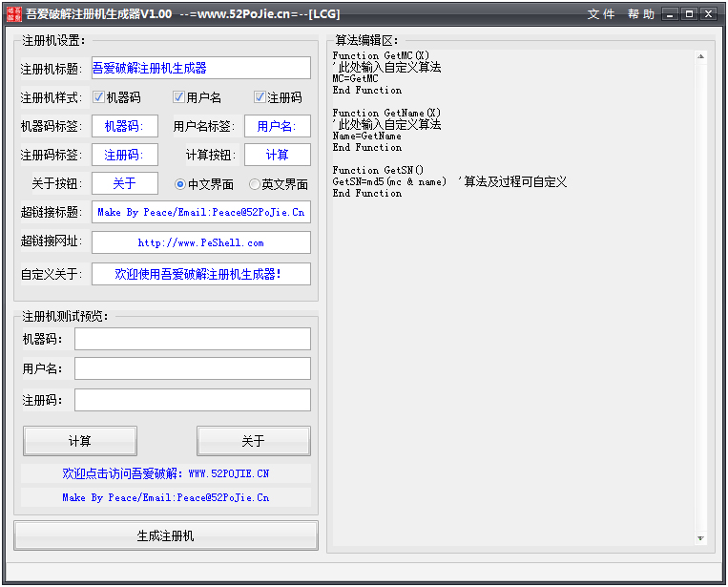
Task: Click the 注册机标题 text field
Action: (x=201, y=68)
